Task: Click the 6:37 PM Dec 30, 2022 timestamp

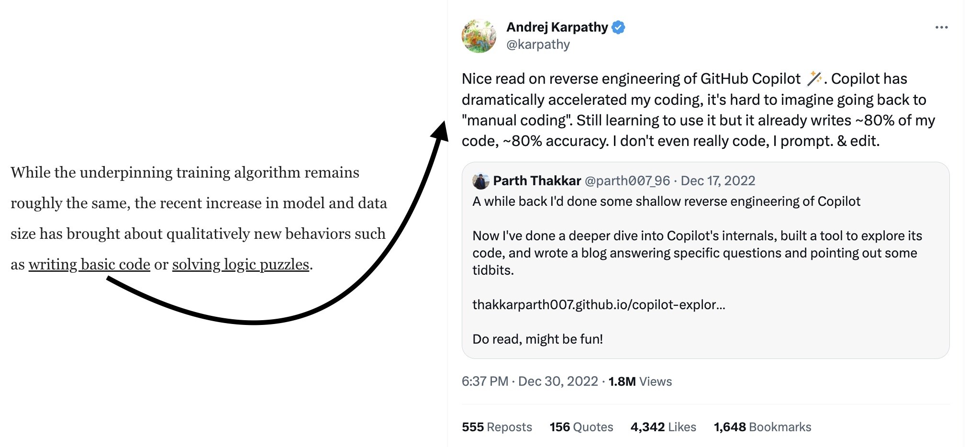Action: [x=530, y=381]
